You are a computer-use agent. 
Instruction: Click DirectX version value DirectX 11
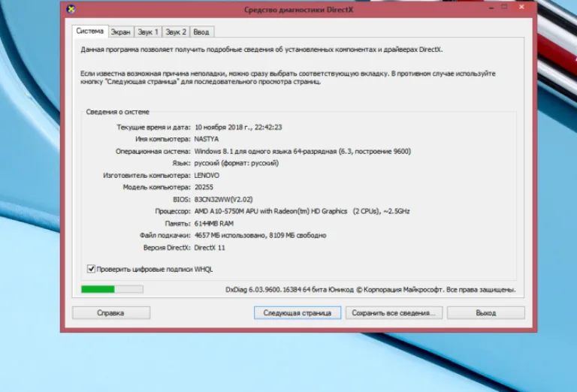pos(210,248)
